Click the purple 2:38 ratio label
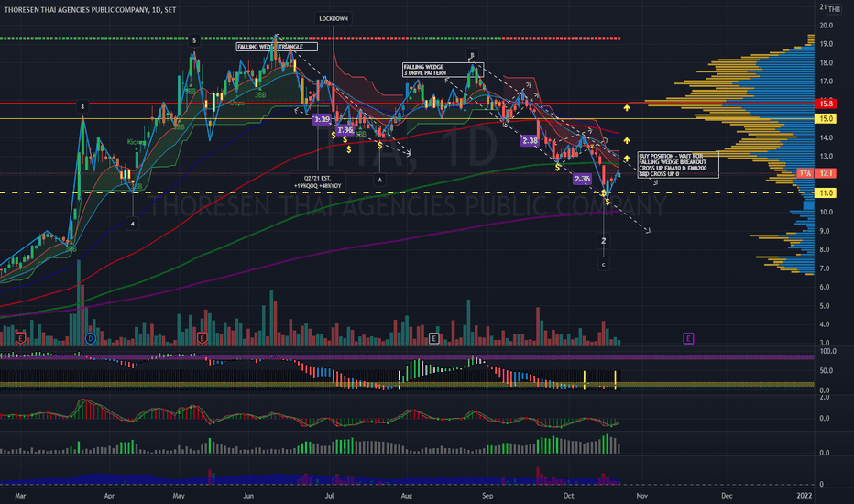Viewport: 854px width, 504px height. 530,140
